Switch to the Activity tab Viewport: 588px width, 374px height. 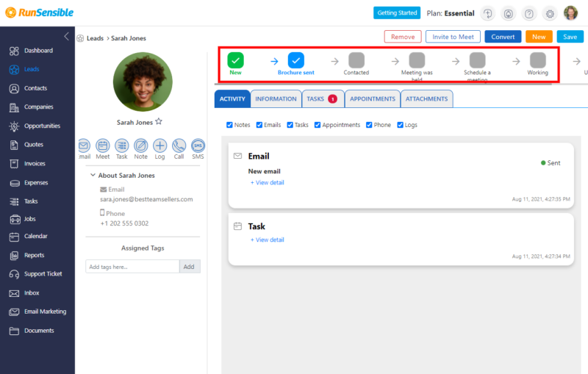coord(232,99)
